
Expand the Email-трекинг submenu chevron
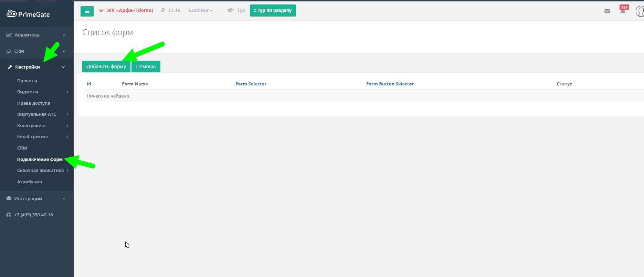[x=67, y=137]
